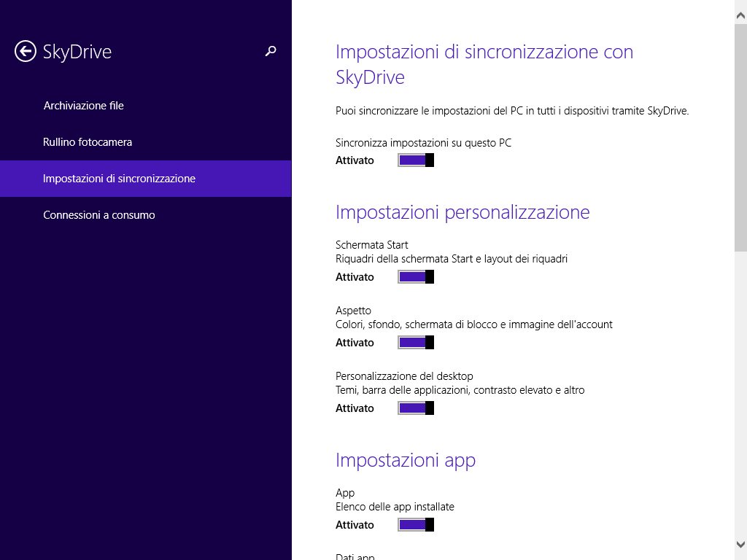Click the Schermata Start setting label
Screen dimensions: 747x560
click(x=372, y=245)
